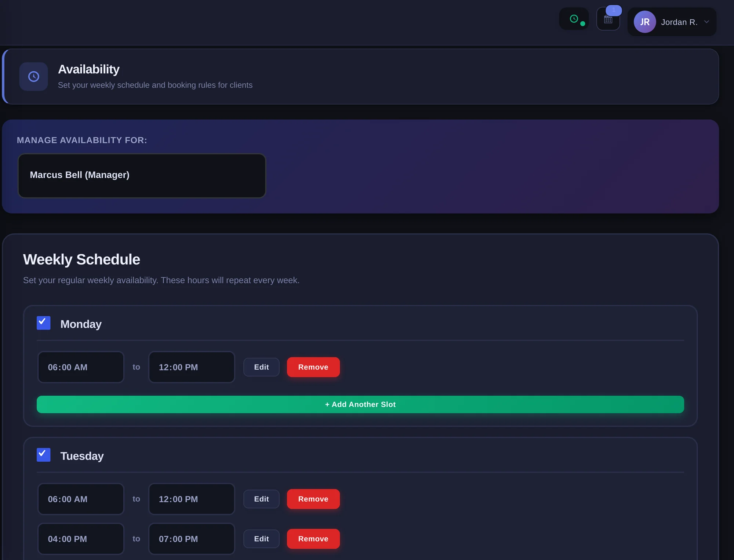The image size is (734, 560).
Task: Add another slot to Monday
Action: [360, 404]
